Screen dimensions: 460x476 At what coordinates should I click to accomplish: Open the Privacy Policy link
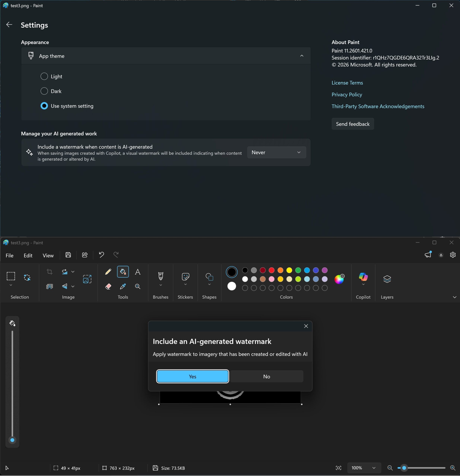(347, 95)
